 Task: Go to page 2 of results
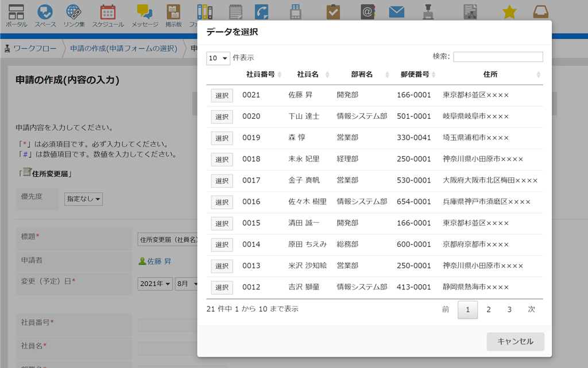click(x=489, y=309)
